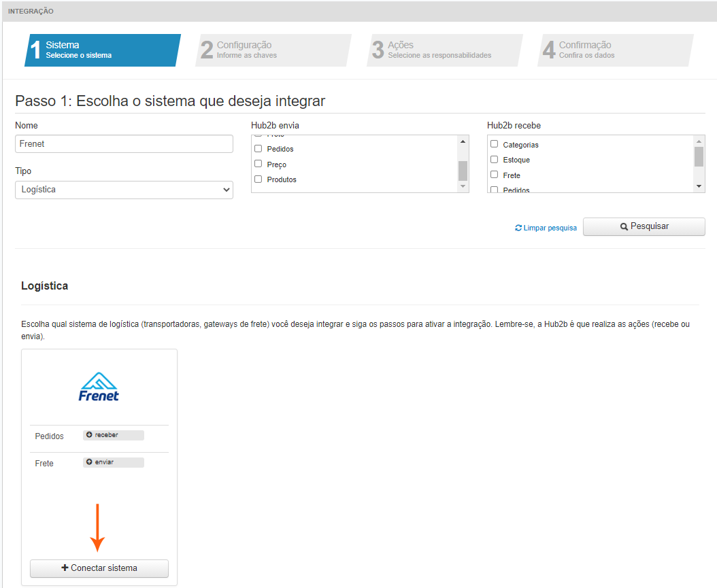717x588 pixels.
Task: Click the Frenet logo image
Action: coord(99,387)
